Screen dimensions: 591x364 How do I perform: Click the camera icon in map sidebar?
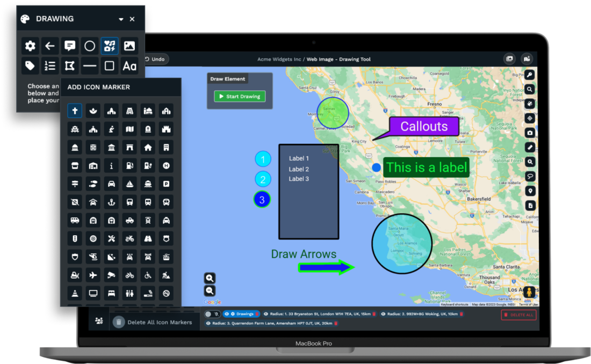(x=530, y=133)
